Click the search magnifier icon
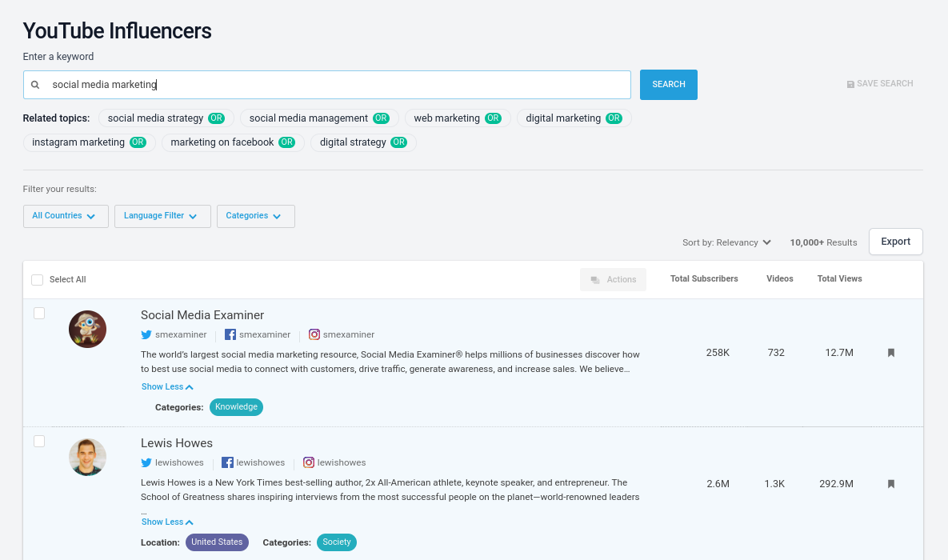 pos(35,85)
